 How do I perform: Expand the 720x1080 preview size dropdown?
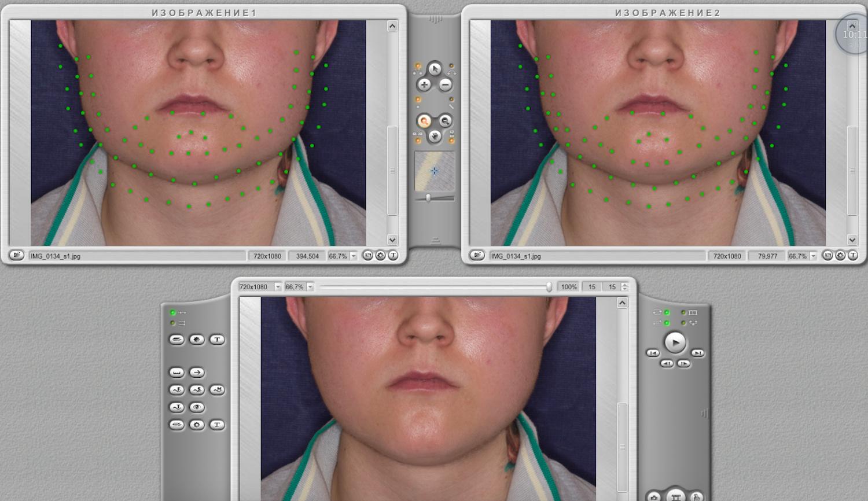(x=278, y=287)
